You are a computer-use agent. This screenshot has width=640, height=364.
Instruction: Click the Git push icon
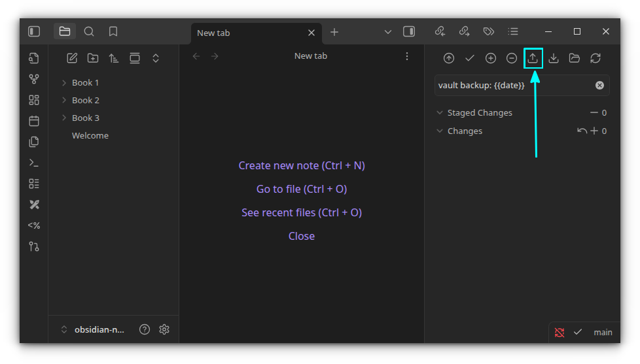tap(533, 58)
